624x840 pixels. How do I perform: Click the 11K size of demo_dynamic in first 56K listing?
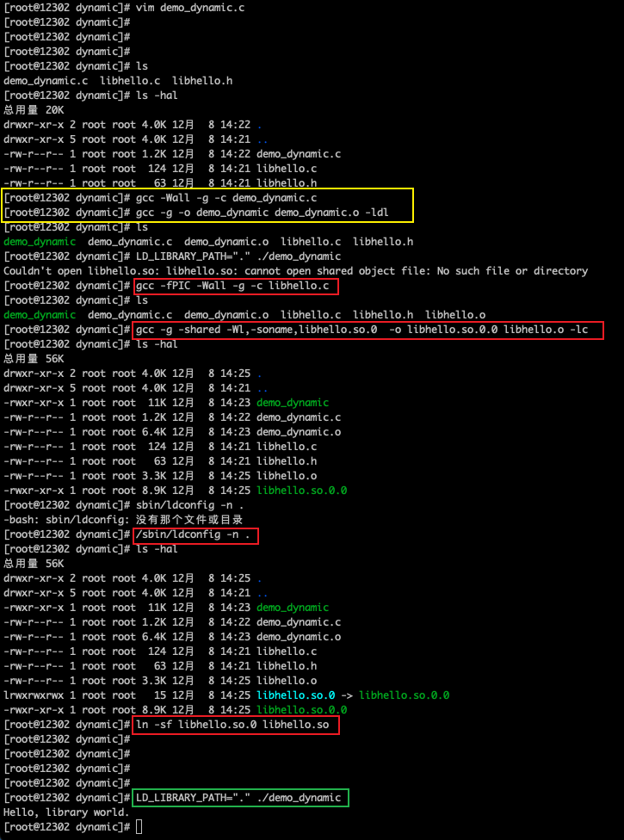pos(148,403)
